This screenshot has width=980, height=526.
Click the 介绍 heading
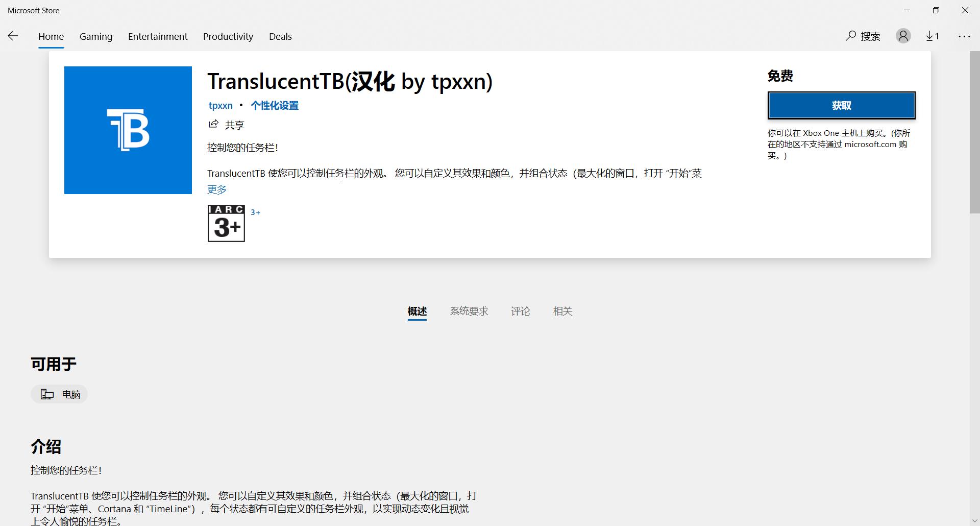46,447
